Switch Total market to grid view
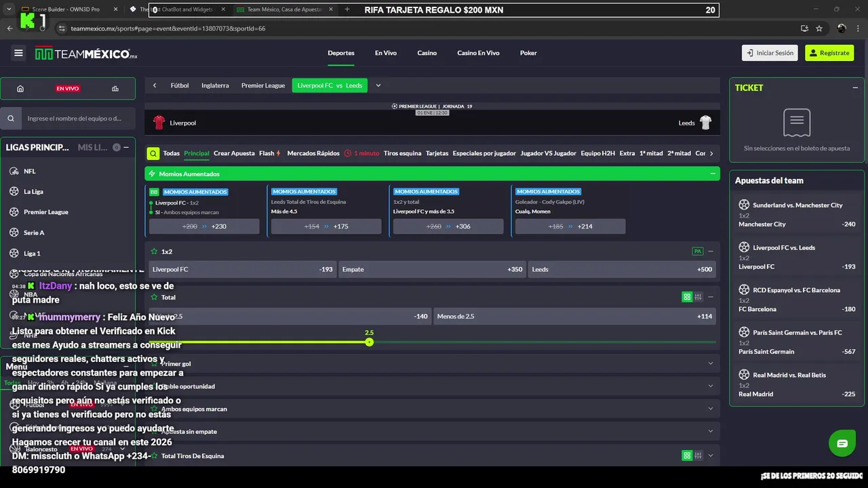The height and width of the screenshot is (488, 868). click(687, 297)
